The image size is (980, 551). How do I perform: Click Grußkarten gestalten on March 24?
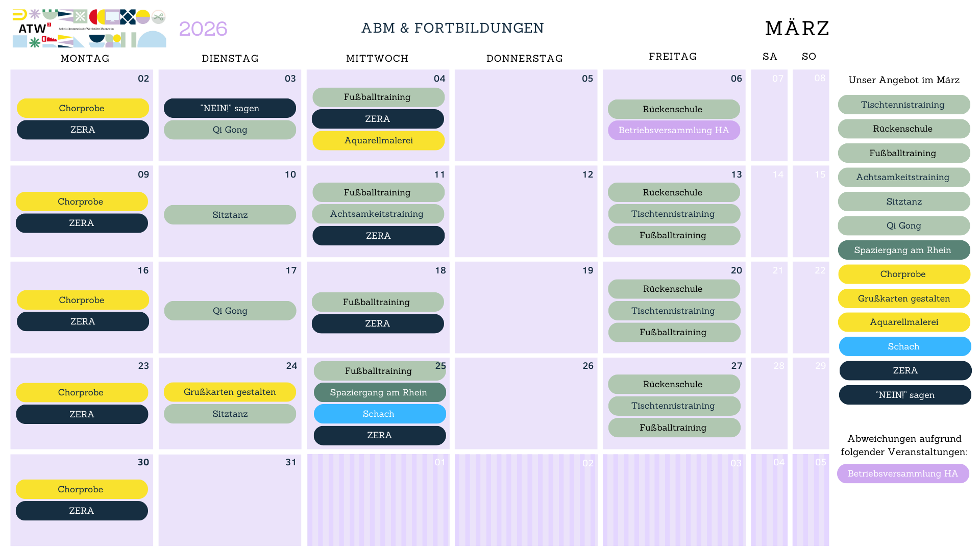(x=230, y=392)
